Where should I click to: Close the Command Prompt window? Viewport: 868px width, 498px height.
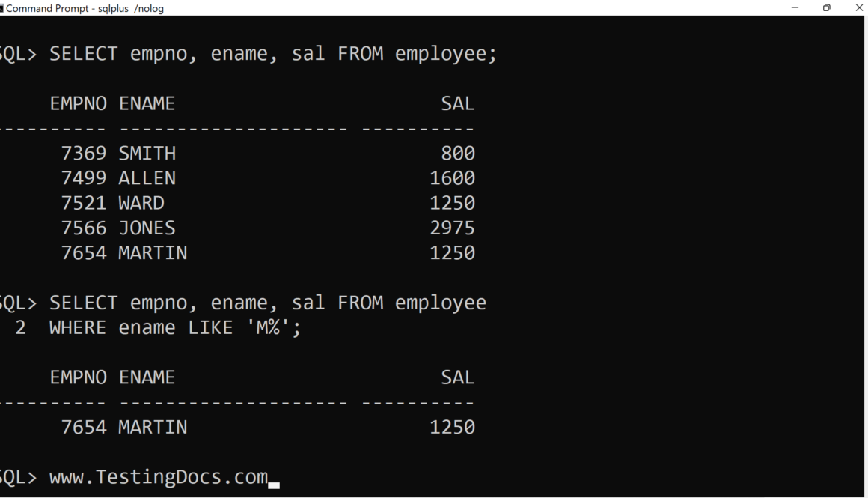pos(859,9)
